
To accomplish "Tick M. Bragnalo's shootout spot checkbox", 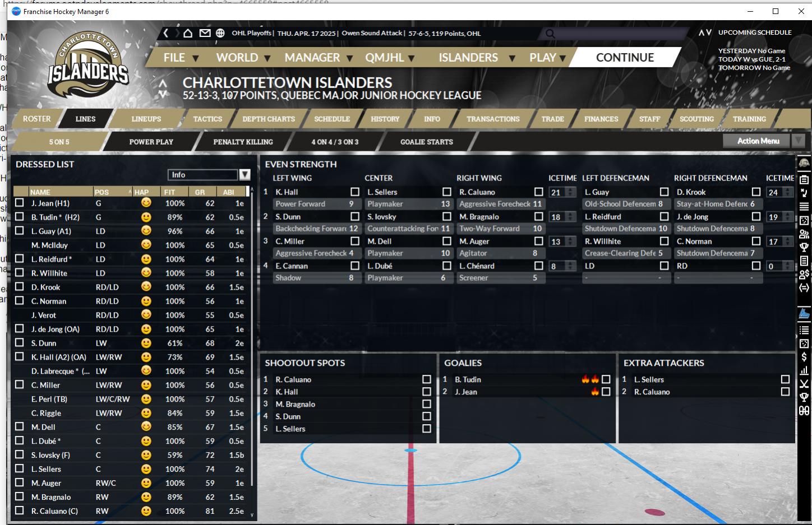I will pos(427,404).
